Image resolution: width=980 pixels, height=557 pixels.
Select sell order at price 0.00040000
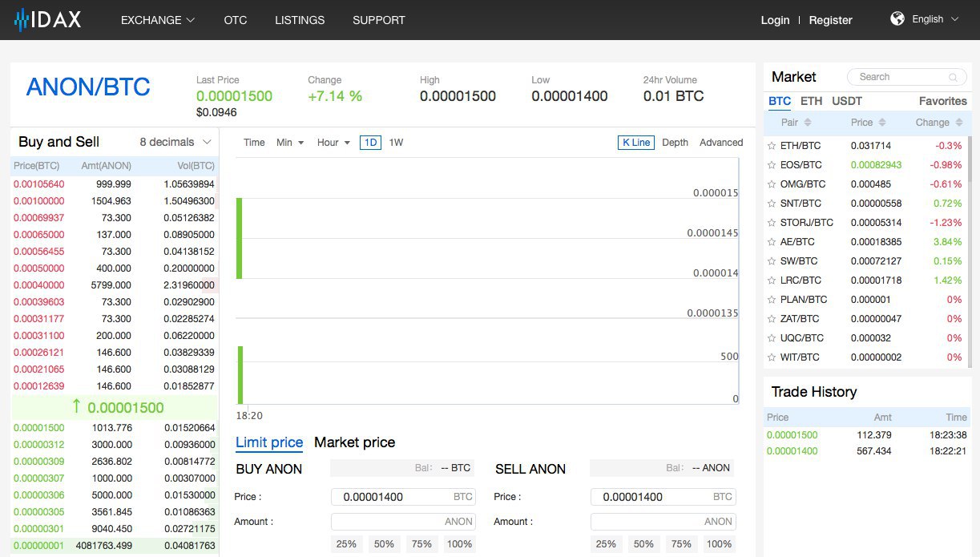coord(115,285)
